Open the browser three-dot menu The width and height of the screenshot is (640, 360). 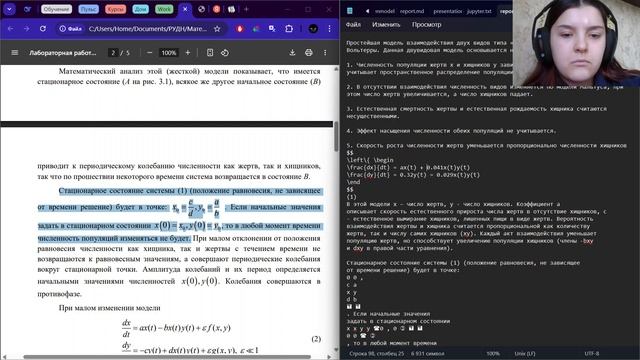coord(329,29)
